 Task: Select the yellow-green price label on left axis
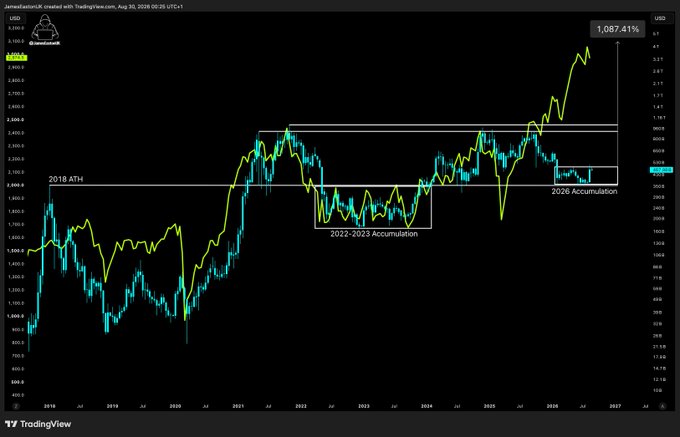15,57
